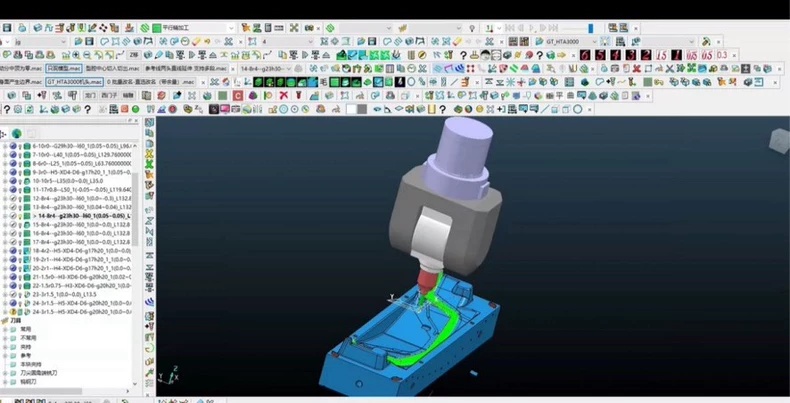Toggle status checkmark of toolpath 10-10r5--L35
790x403 pixels.
click(x=13, y=180)
